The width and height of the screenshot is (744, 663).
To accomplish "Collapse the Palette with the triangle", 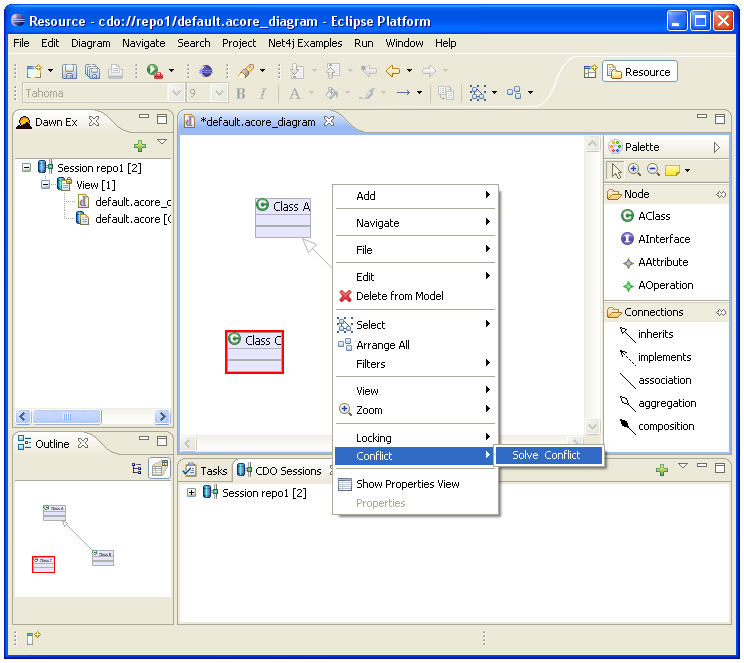I will coord(716,148).
